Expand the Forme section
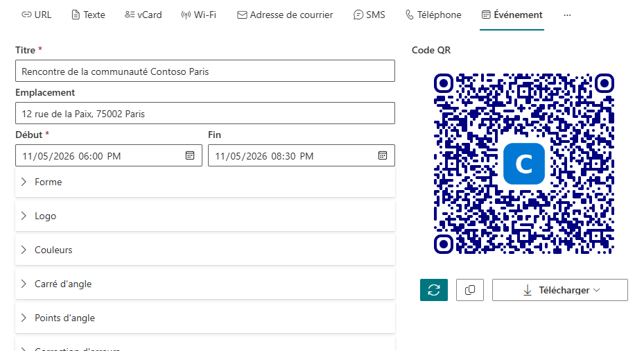Screen dimensions: 644x351 [x=205, y=182]
